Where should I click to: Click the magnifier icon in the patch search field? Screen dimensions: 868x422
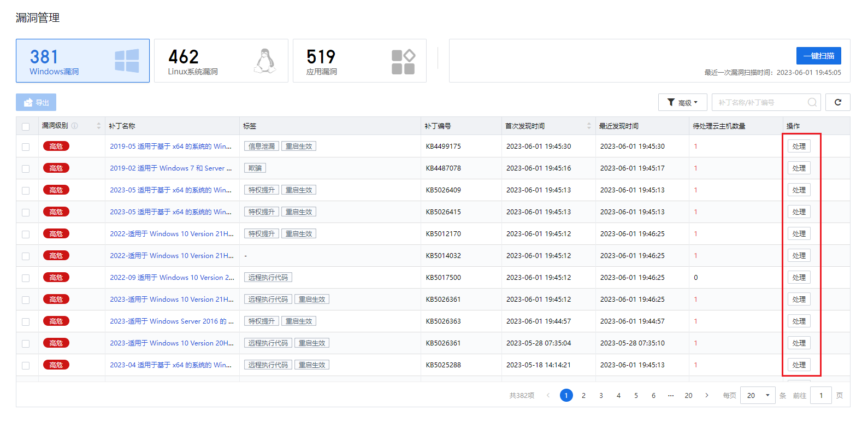(x=812, y=102)
